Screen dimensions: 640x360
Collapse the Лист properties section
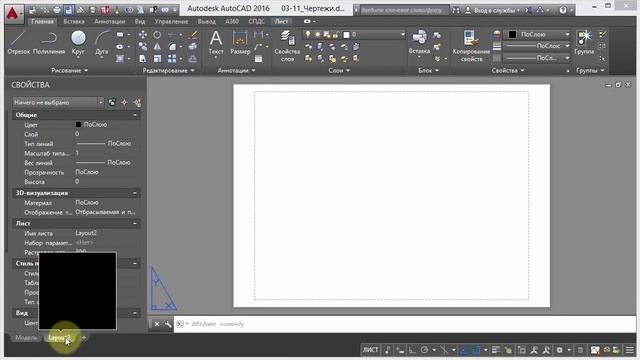click(x=135, y=224)
